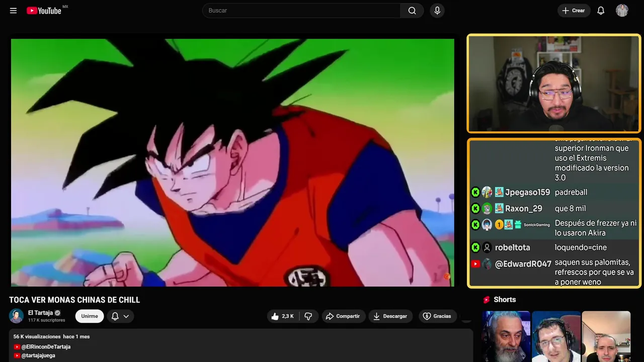Toggle the subscription notification bell
Image resolution: width=644 pixels, height=362 pixels.
click(115, 316)
